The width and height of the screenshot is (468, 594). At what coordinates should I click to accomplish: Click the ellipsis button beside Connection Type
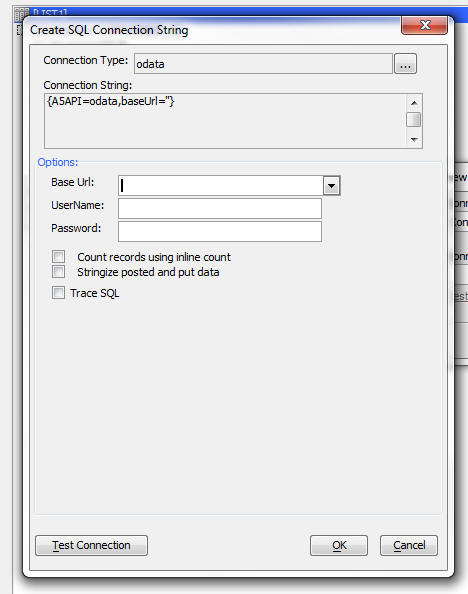click(405, 64)
